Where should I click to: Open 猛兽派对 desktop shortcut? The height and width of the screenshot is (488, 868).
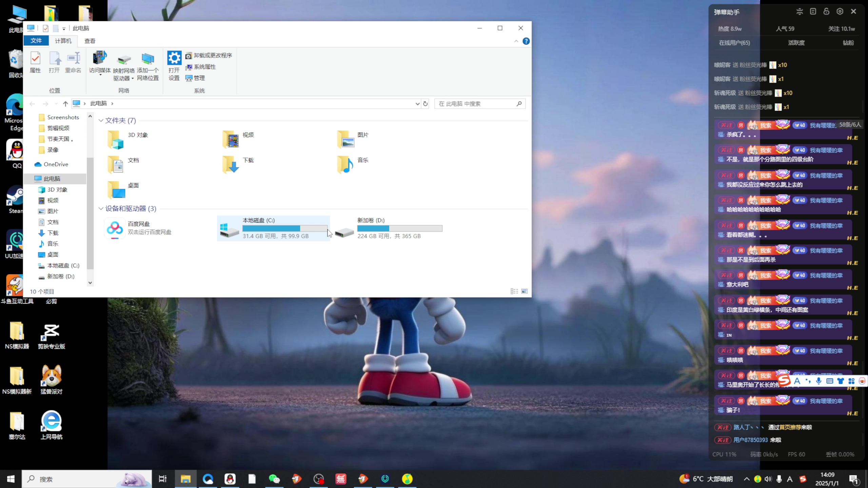(52, 380)
